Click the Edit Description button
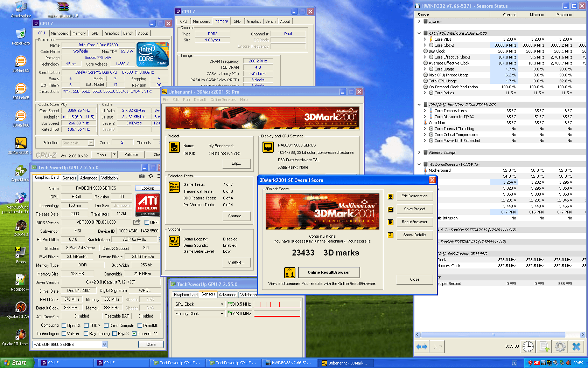 (414, 196)
